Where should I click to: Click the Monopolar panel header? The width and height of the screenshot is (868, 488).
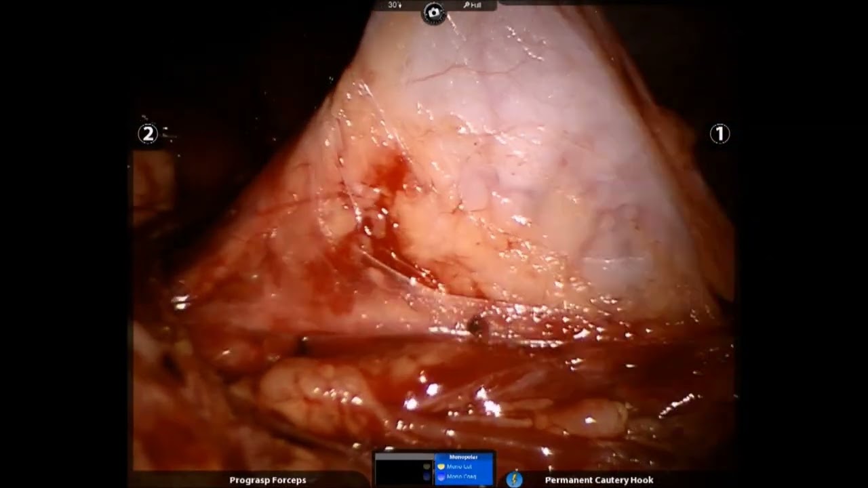click(x=464, y=457)
